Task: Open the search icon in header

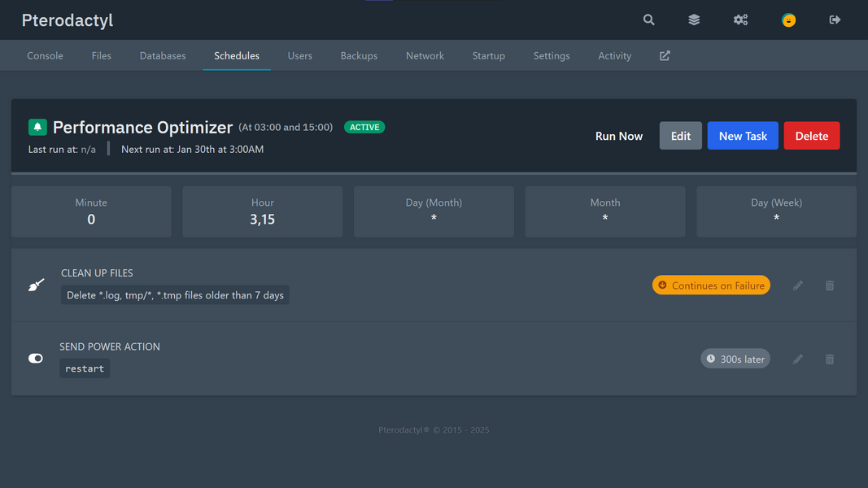Action: coord(649,20)
